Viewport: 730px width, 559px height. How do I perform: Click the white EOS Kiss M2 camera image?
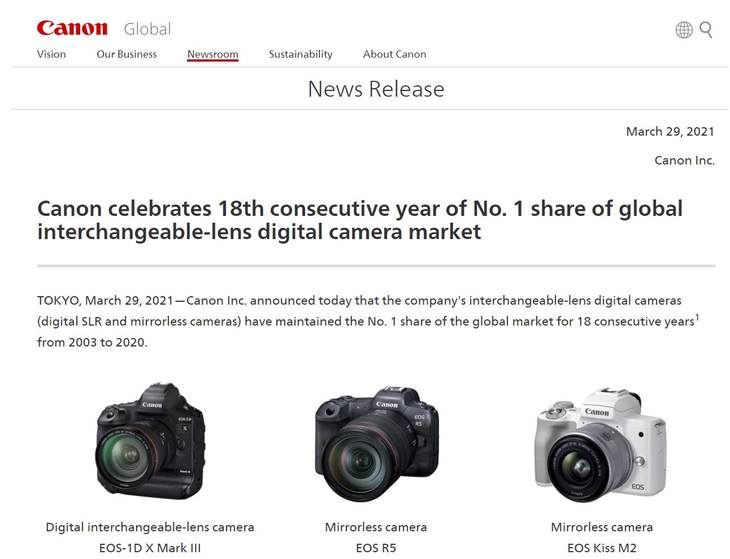tap(601, 445)
